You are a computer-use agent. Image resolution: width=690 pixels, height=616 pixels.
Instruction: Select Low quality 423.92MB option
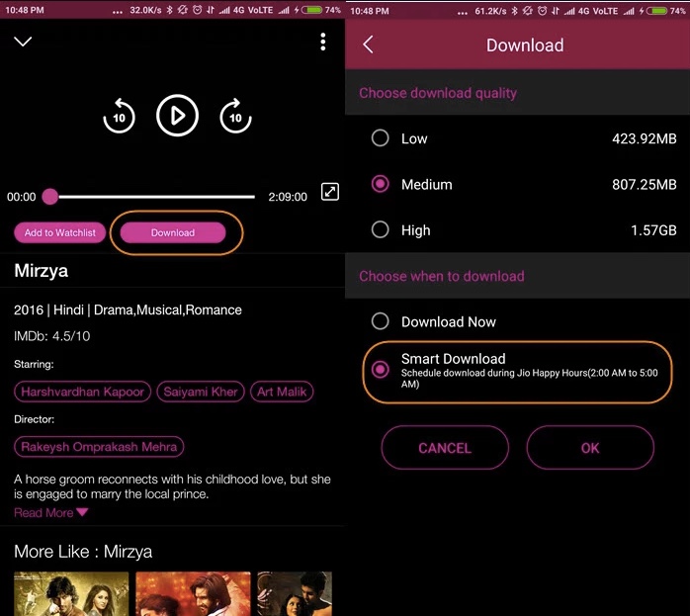[x=518, y=138]
